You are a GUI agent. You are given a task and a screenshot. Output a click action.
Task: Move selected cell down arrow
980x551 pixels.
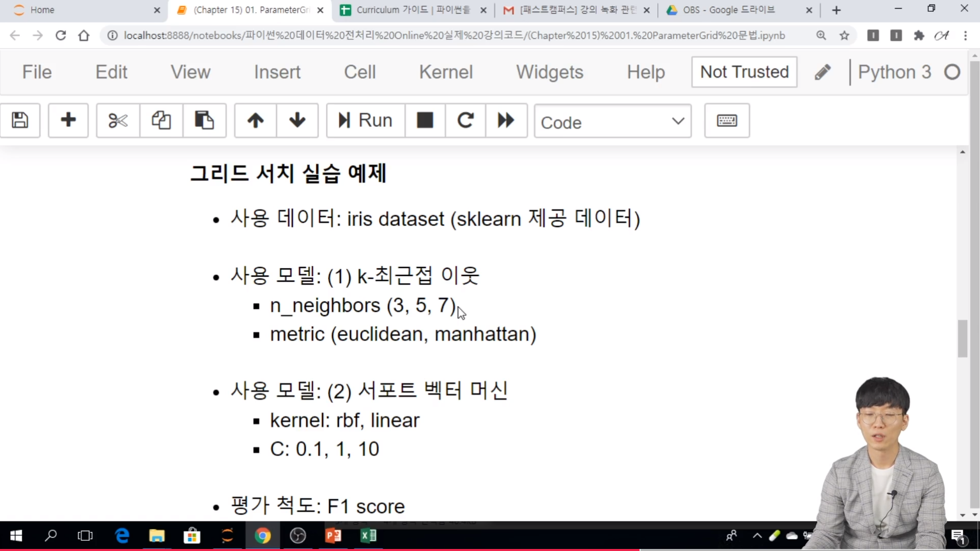(x=297, y=121)
